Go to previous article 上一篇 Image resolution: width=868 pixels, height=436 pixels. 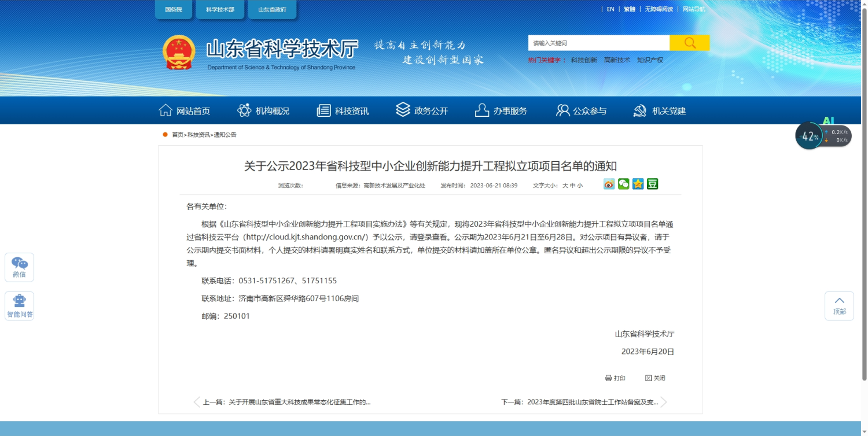(286, 402)
